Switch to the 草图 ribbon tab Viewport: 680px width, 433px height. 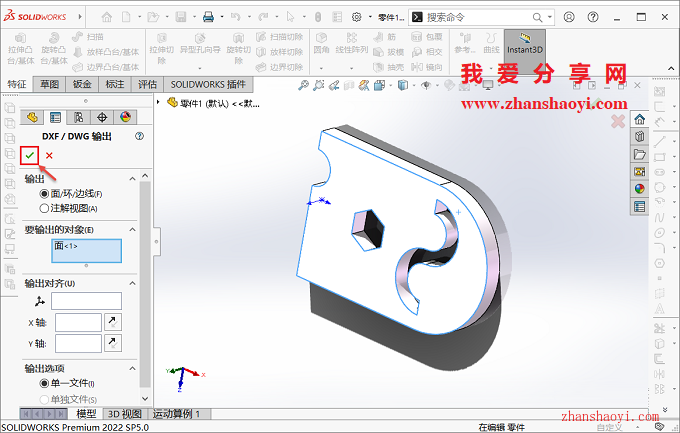[x=49, y=84]
